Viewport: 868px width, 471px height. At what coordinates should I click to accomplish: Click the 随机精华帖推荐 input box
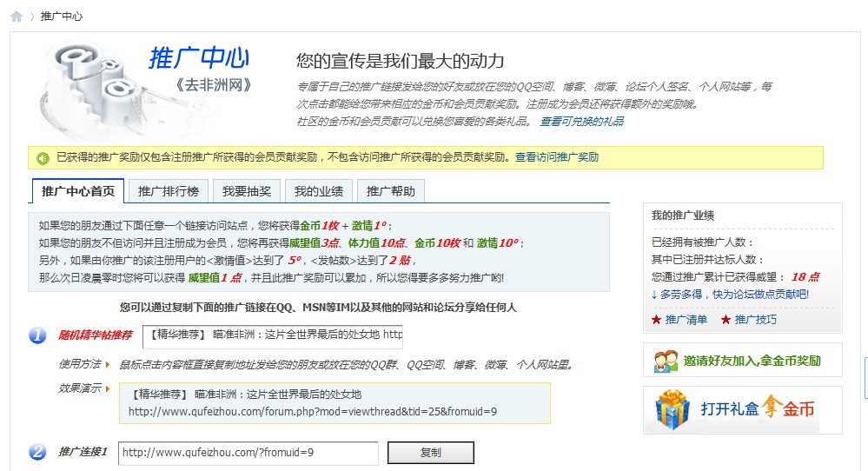point(272,336)
